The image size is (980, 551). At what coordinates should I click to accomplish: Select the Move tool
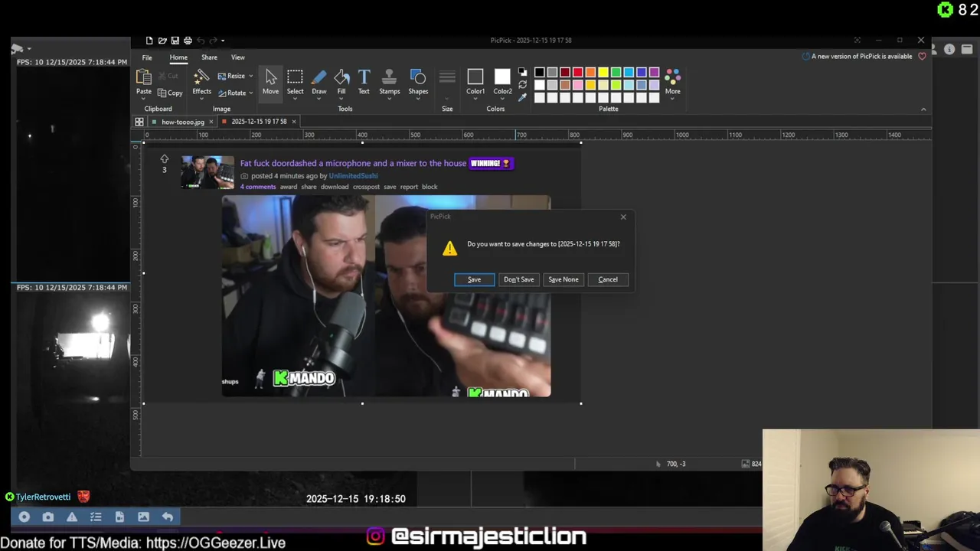point(271,83)
